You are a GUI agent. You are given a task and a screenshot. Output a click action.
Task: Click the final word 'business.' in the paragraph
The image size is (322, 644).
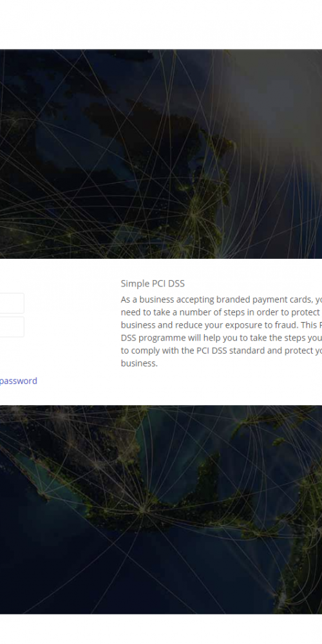(139, 363)
